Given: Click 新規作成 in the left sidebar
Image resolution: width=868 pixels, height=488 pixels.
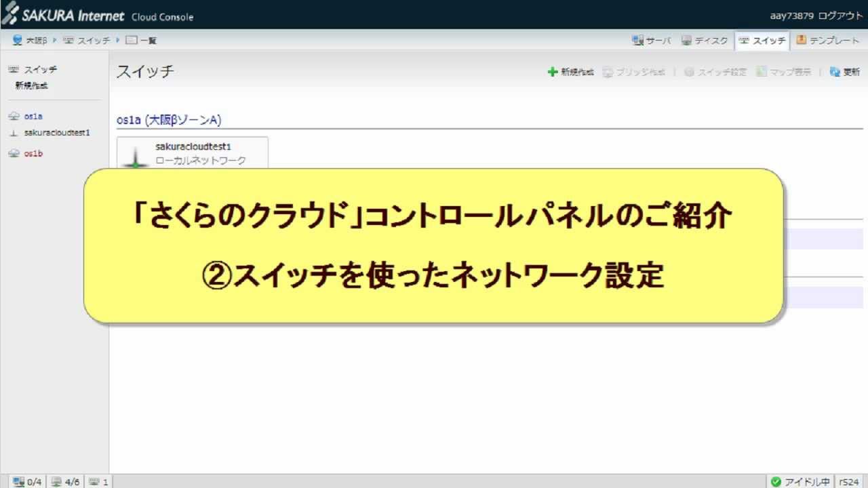Looking at the screenshot, I should pyautogui.click(x=32, y=86).
